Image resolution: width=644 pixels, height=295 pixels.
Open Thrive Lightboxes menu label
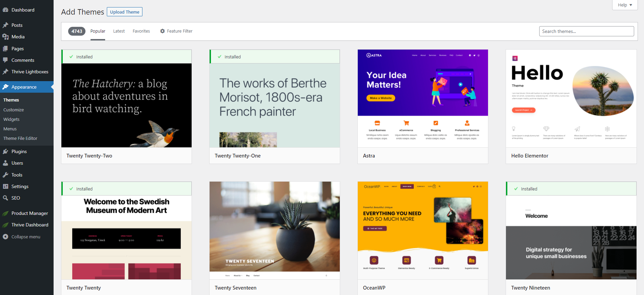coord(30,72)
